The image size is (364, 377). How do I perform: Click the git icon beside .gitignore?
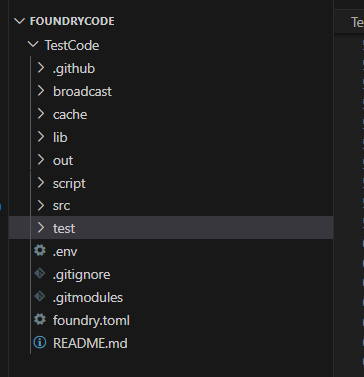(40, 274)
